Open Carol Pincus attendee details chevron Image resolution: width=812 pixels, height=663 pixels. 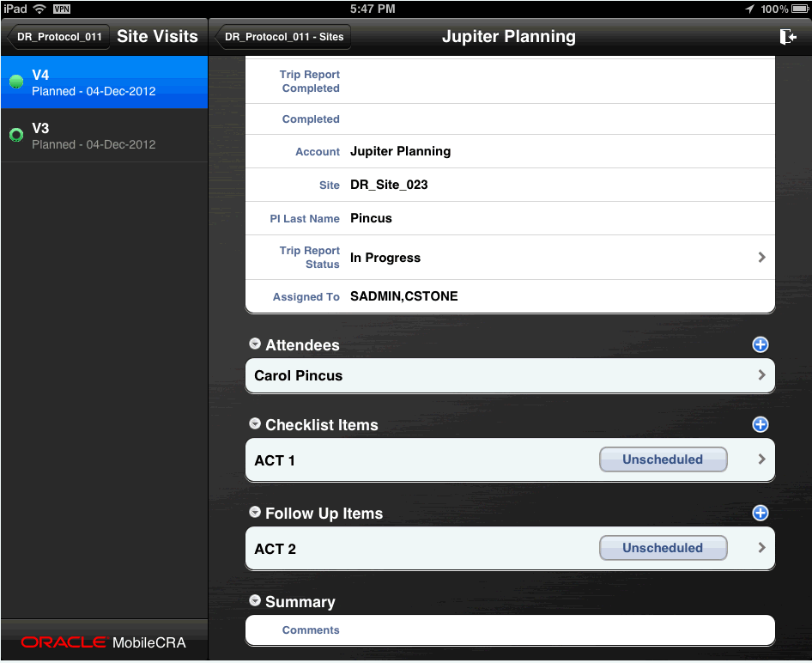[761, 374]
